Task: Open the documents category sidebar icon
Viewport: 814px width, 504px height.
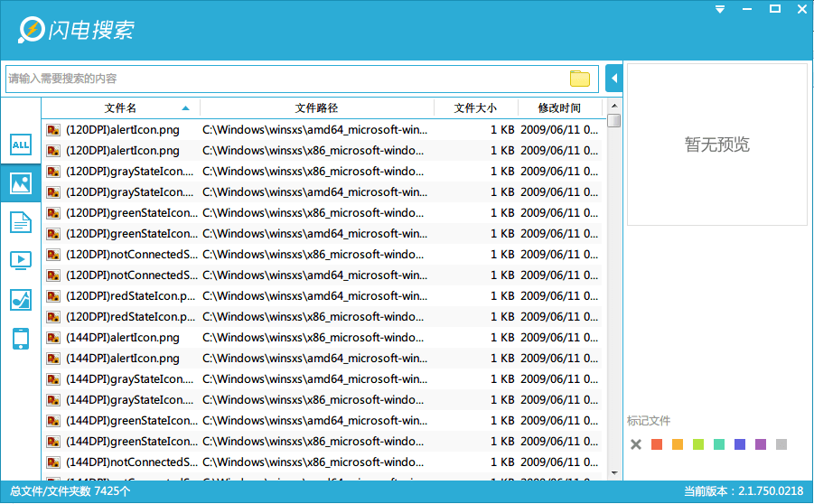Action: click(21, 222)
